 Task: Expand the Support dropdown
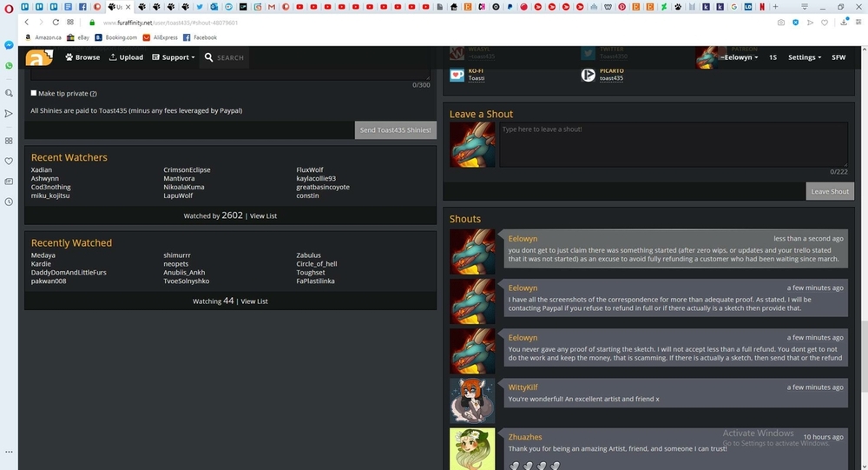pos(174,57)
